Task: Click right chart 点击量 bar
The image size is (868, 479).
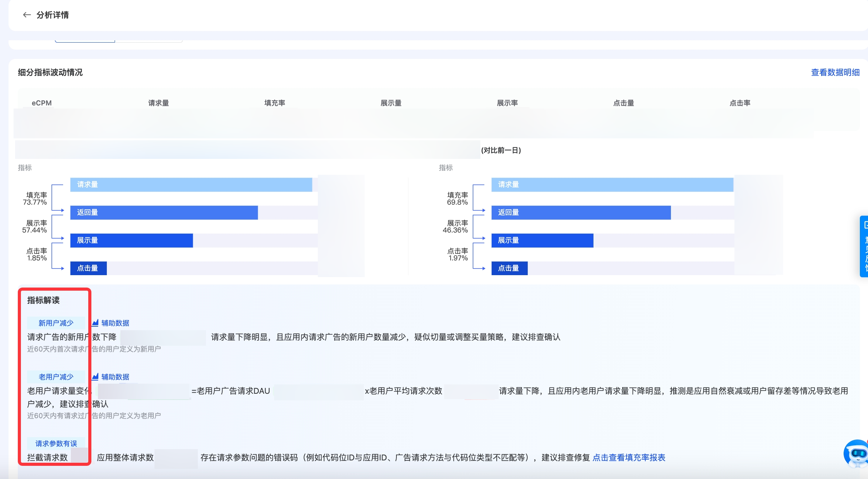Action: click(x=509, y=269)
